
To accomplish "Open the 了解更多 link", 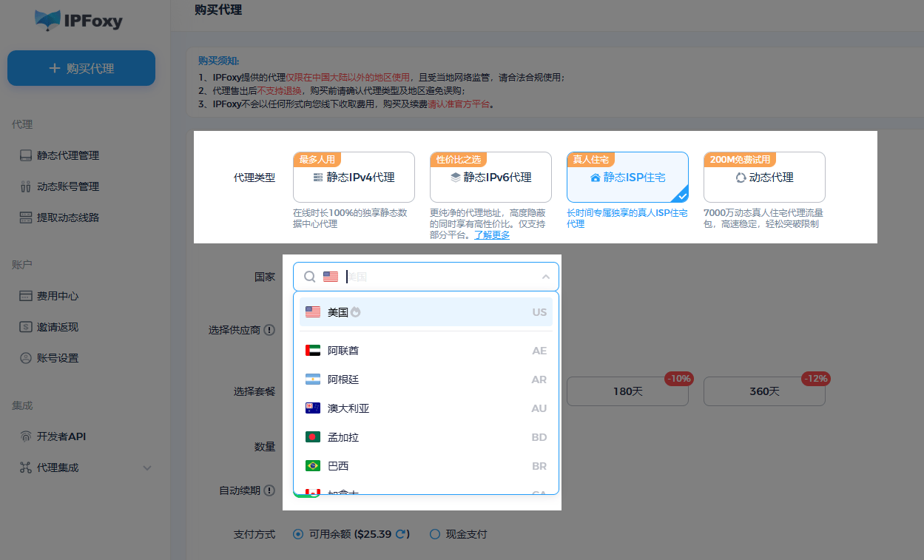I will tap(492, 235).
